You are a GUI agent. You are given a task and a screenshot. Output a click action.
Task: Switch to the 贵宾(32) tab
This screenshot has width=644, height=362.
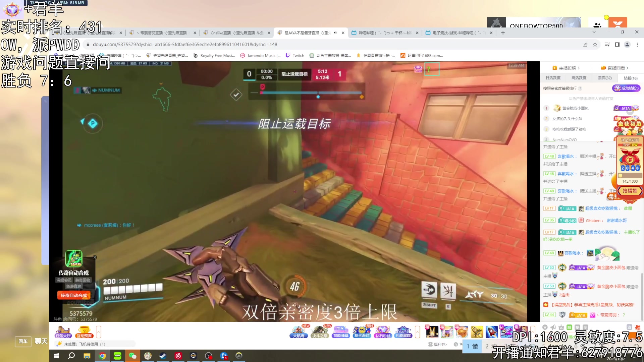pos(604,78)
